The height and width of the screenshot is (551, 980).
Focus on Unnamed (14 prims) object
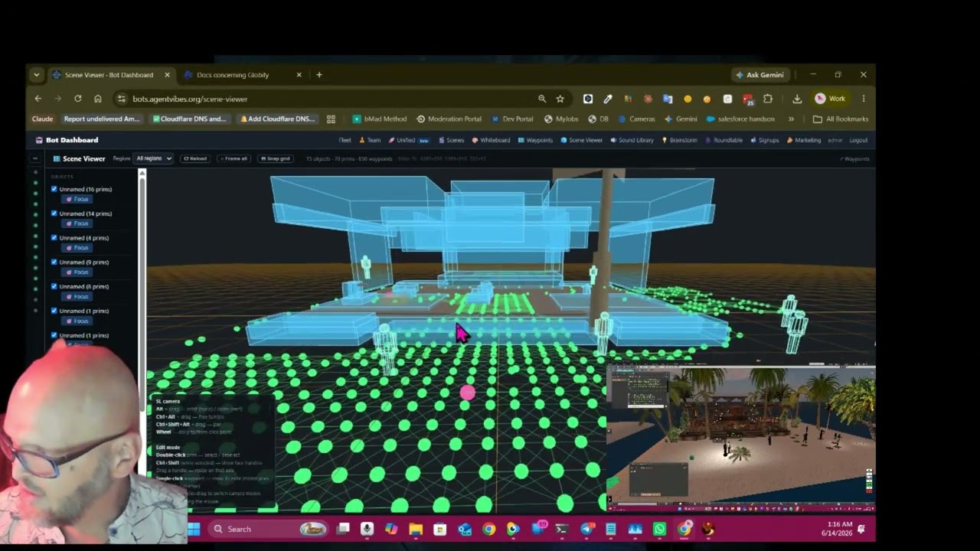pyautogui.click(x=77, y=223)
